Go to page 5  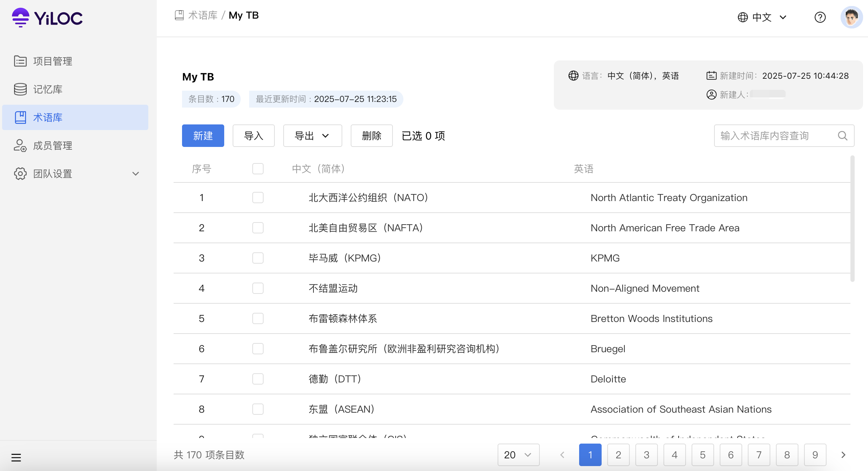(703, 455)
